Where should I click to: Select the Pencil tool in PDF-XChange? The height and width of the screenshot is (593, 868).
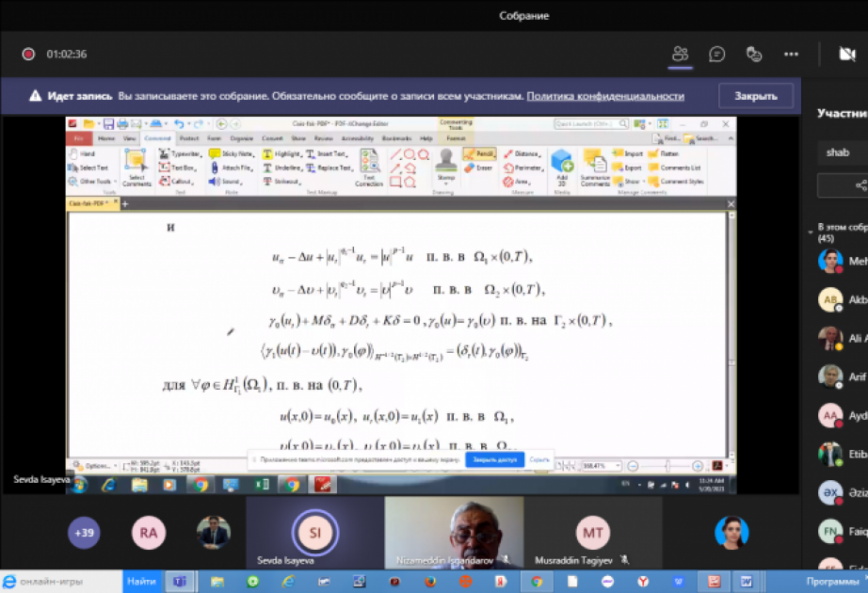point(479,153)
